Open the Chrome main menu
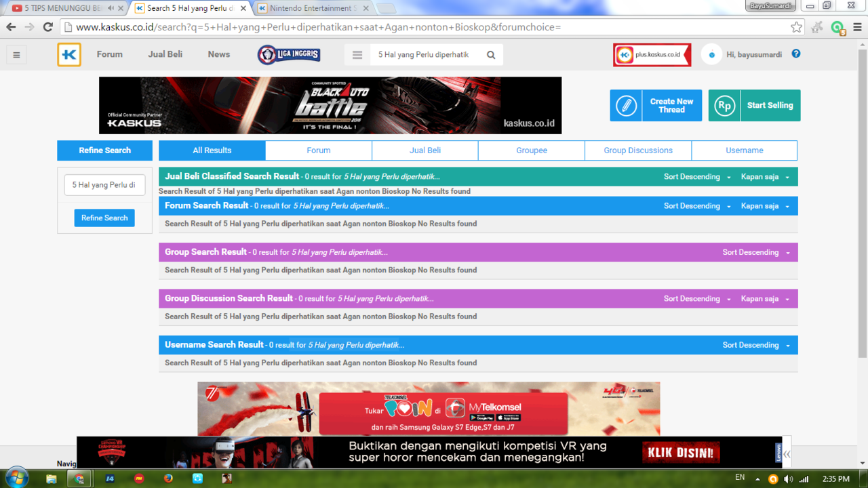Viewport: 868px width, 488px height. click(857, 27)
